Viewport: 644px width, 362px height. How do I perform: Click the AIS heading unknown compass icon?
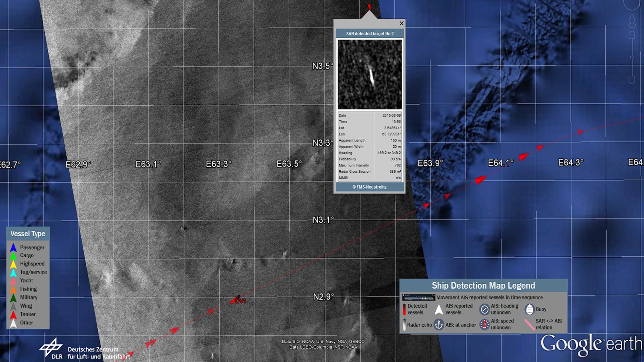click(x=484, y=309)
